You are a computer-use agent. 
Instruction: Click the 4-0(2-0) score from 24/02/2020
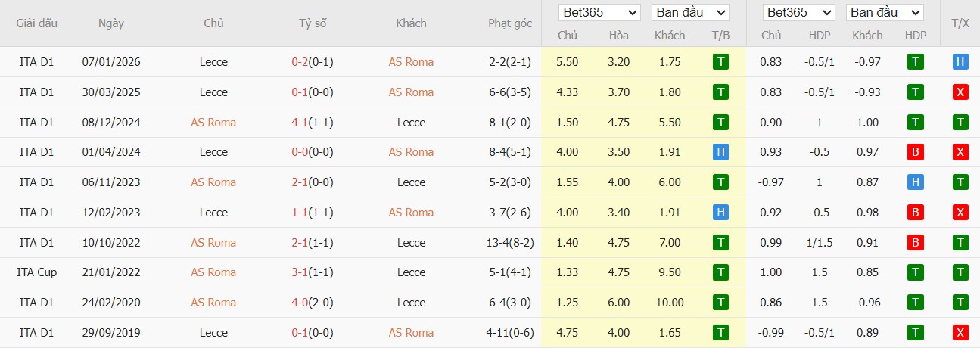[313, 303]
